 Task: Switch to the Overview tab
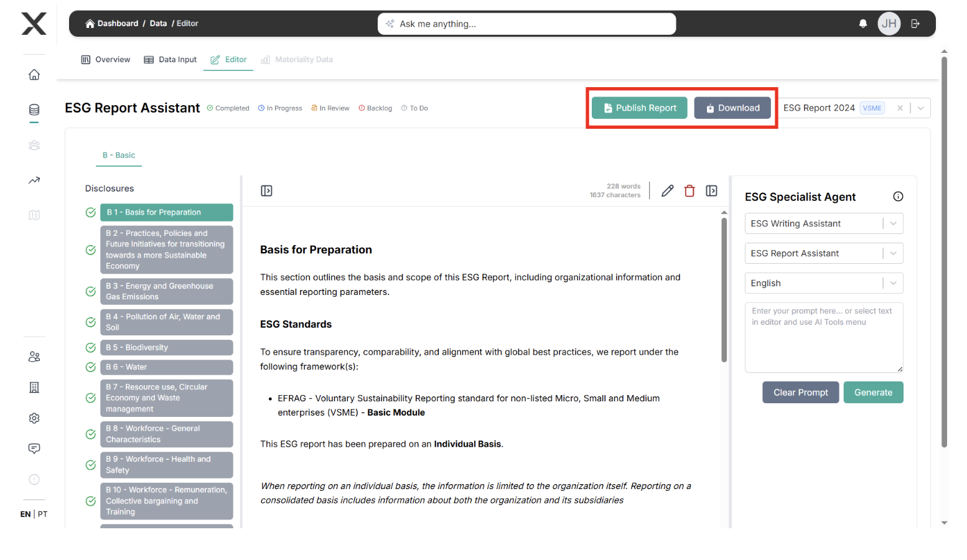click(x=106, y=60)
